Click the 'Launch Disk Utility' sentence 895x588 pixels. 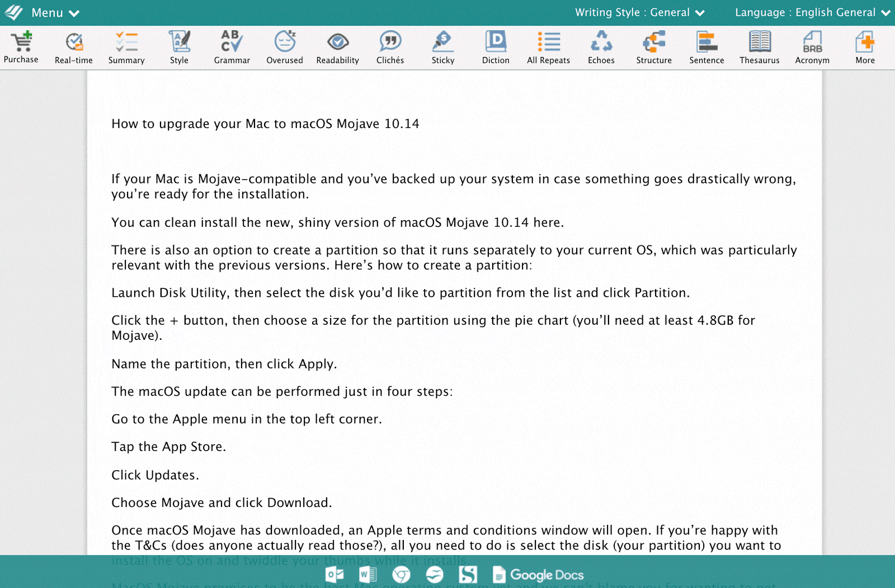[x=401, y=293]
